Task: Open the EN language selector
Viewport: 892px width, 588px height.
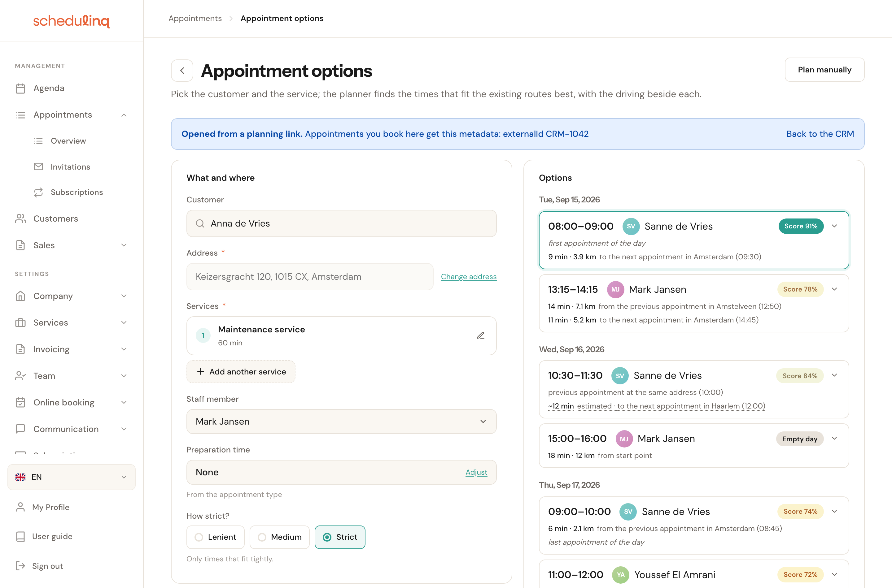Action: [x=71, y=477]
